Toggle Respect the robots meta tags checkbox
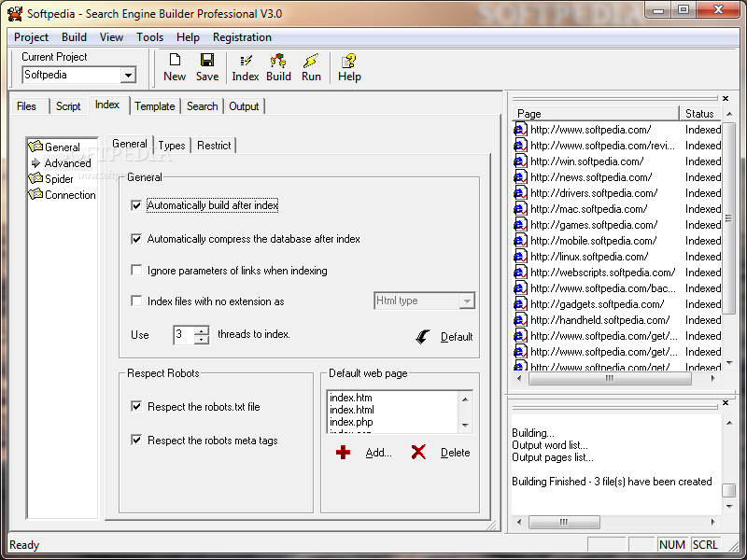 (136, 440)
